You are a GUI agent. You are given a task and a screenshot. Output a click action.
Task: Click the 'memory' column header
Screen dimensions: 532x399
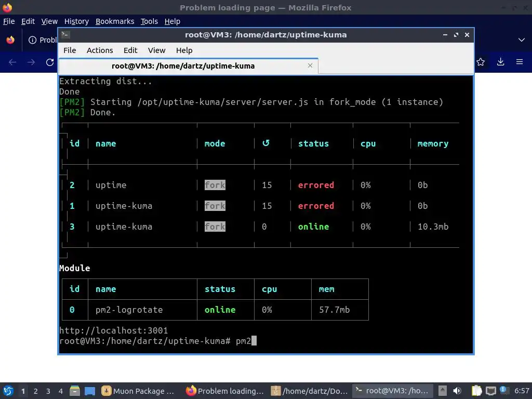pos(433,144)
